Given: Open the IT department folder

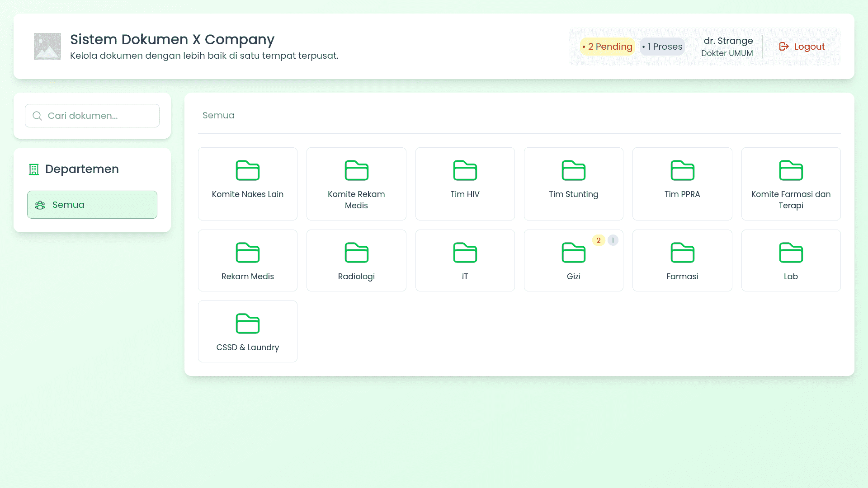Looking at the screenshot, I should (x=465, y=260).
